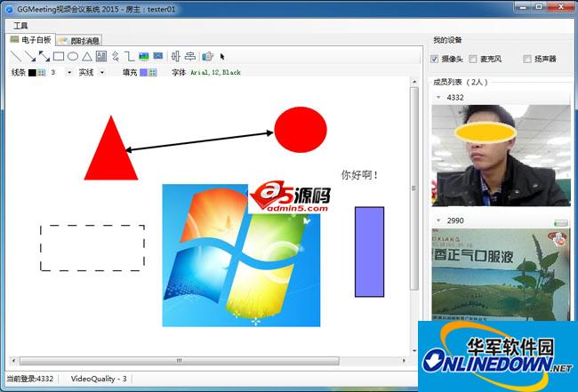Click the 成员列表（2人）header
The height and width of the screenshot is (392, 578).
pyautogui.click(x=461, y=82)
